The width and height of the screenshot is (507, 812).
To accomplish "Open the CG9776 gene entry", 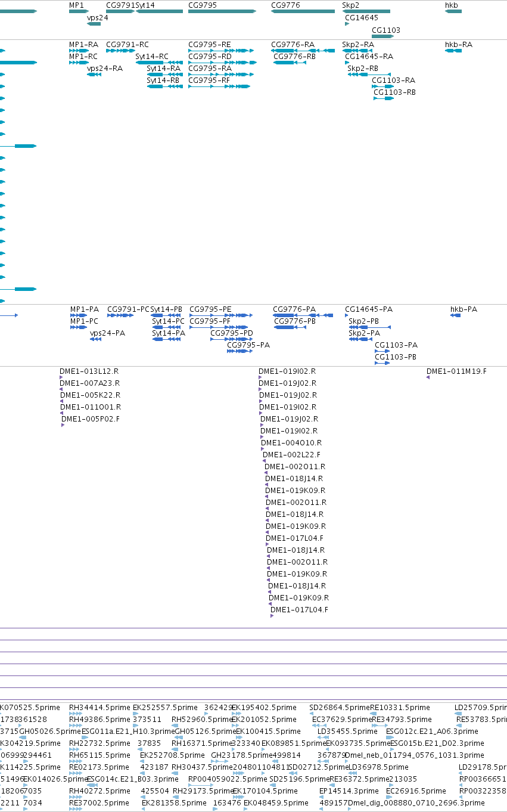I will (x=303, y=11).
